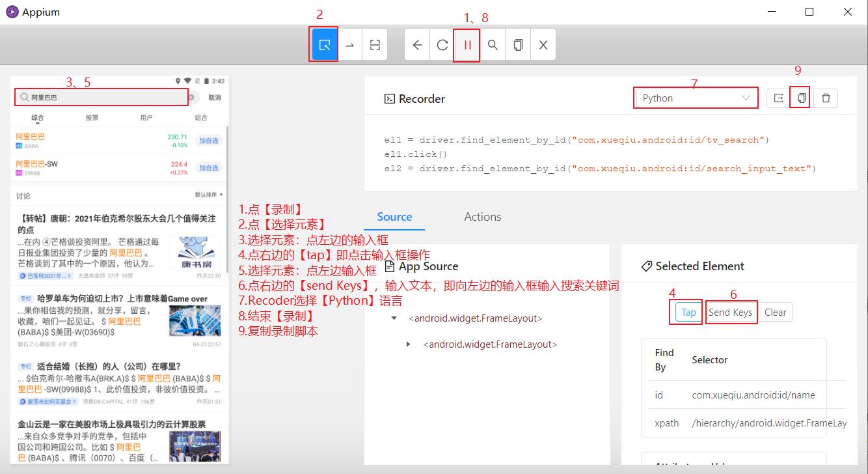This screenshot has width=868, height=474.
Task: Switch to the Source tab
Action: point(394,217)
